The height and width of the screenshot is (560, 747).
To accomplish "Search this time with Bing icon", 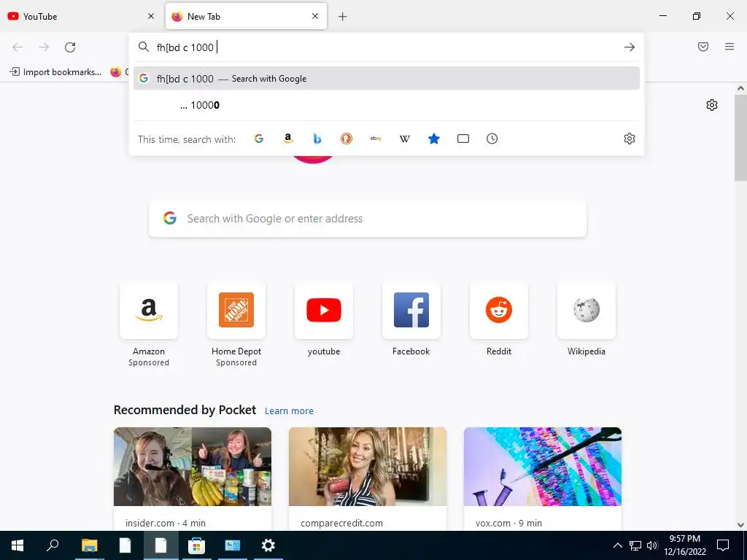I will point(317,139).
